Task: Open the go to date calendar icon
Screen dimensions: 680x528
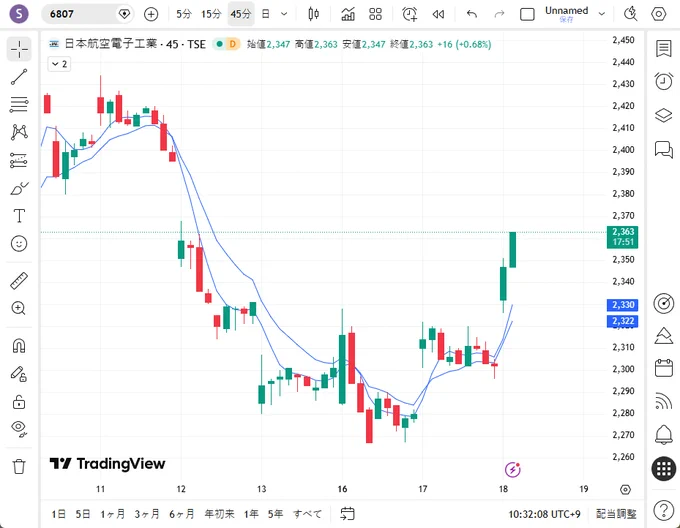Action: (x=347, y=514)
